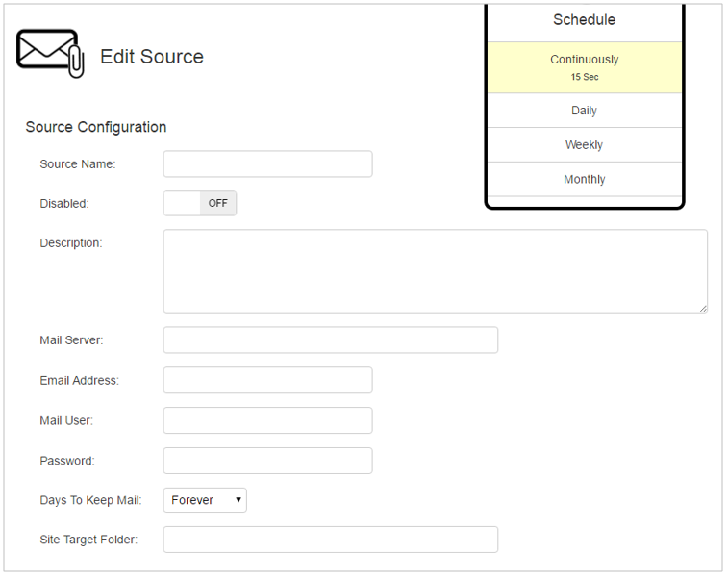Click the Description resize handle corner
The image size is (728, 578).
point(703,309)
